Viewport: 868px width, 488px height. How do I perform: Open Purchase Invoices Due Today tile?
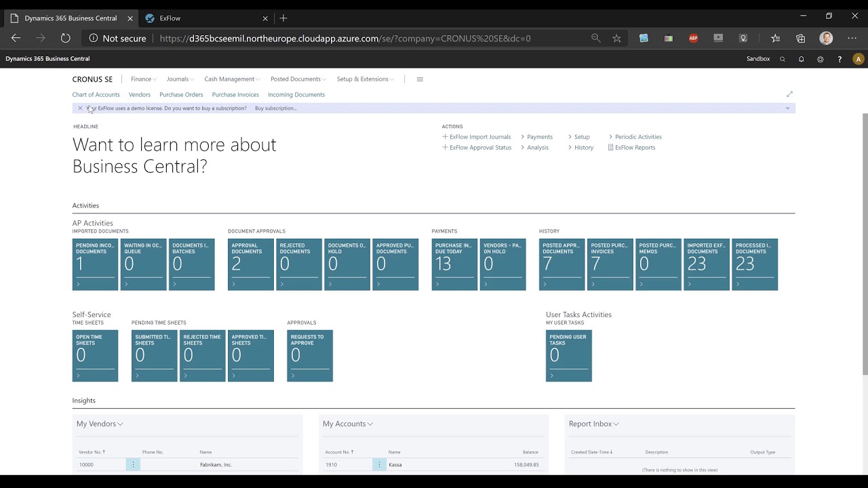454,264
